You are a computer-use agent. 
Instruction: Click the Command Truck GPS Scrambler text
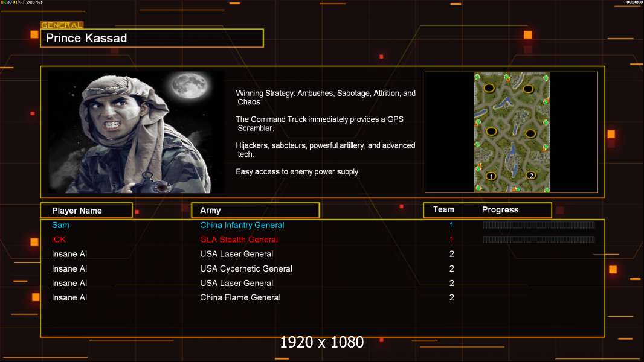(320, 124)
